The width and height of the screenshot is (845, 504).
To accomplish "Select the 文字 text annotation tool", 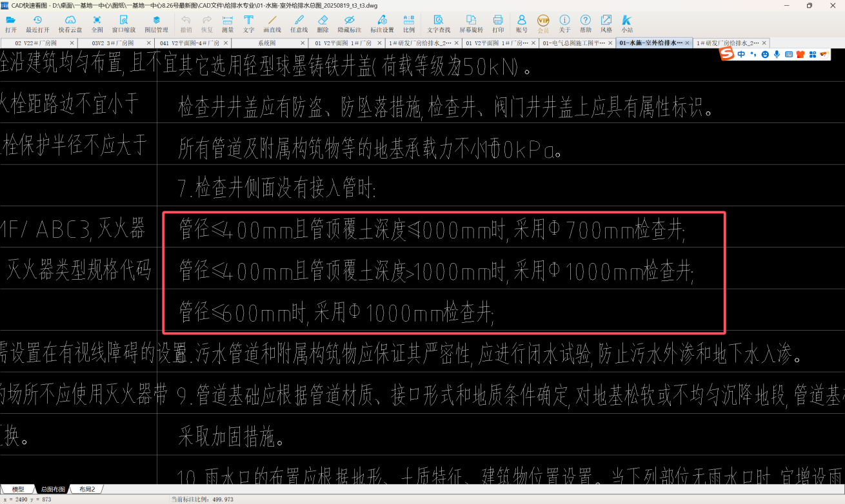I will point(248,24).
